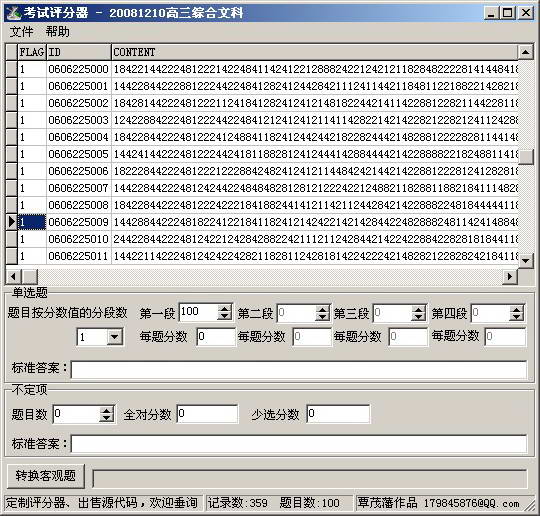Click the horizontal scrollbar left arrow
The width and height of the screenshot is (540, 516).
click(13, 276)
